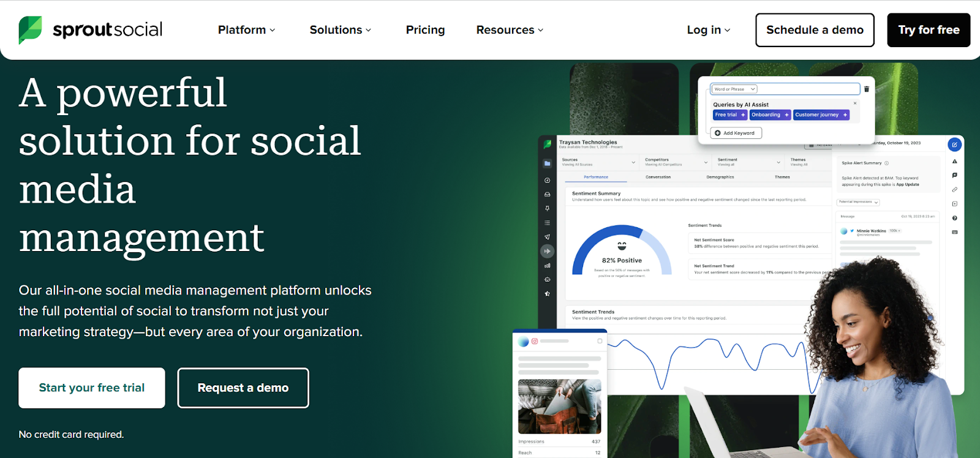Viewport: 980px width, 458px height.
Task: Open the Word or Phrase dropdown
Action: point(734,89)
